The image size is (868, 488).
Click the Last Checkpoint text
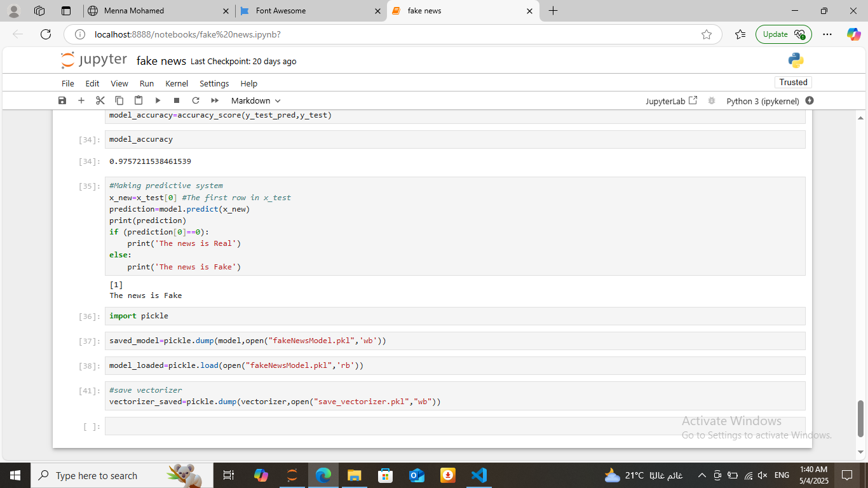pyautogui.click(x=243, y=62)
